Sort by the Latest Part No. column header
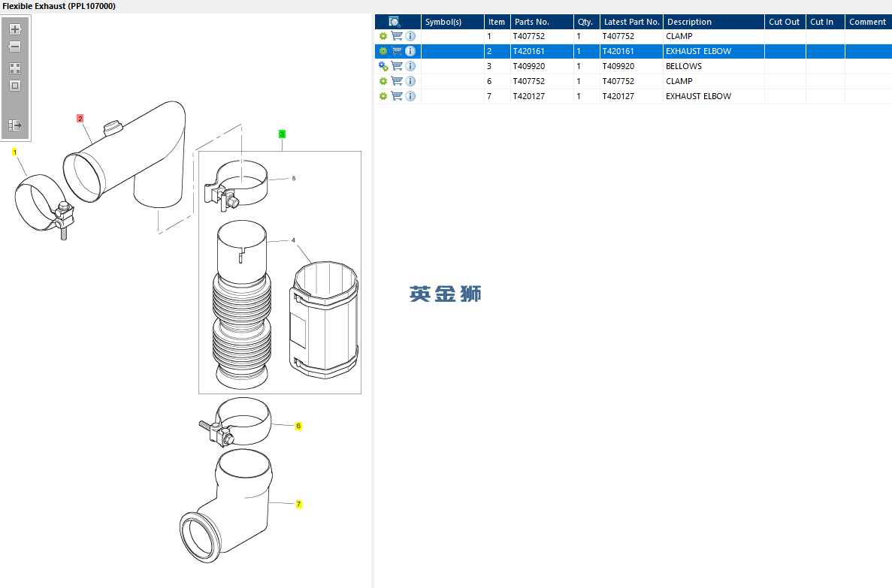 coord(631,22)
